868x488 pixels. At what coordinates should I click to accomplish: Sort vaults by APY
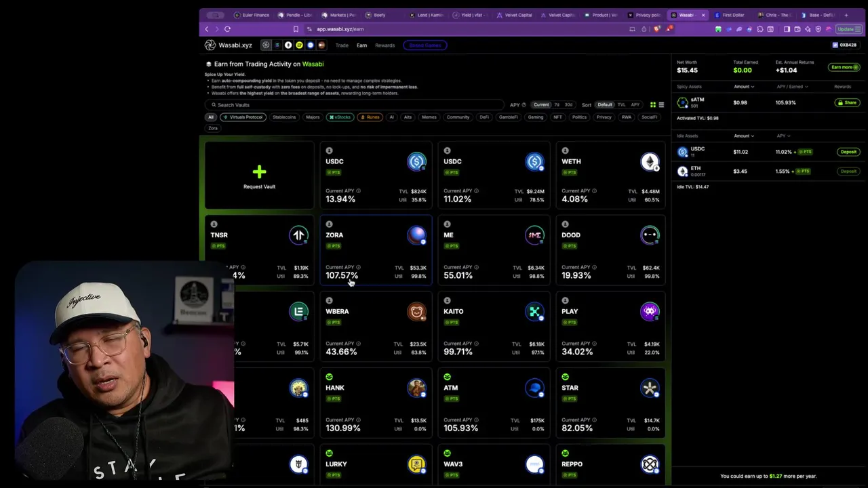(x=635, y=105)
